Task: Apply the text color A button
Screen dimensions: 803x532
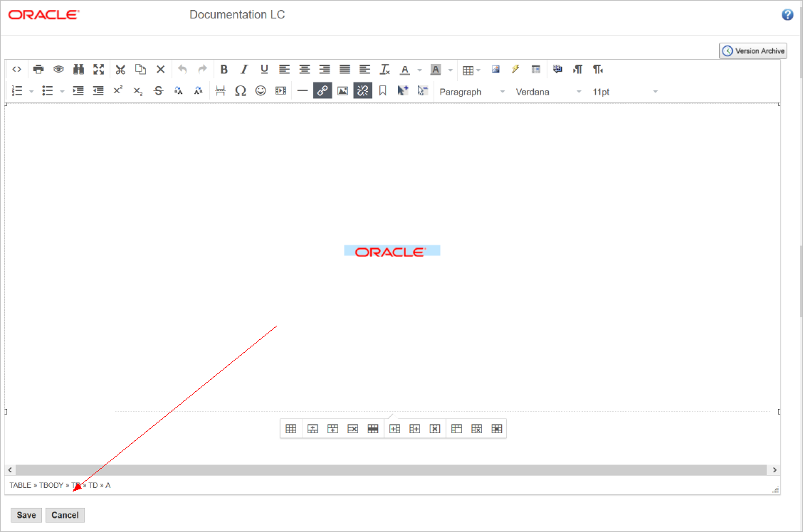Action: coord(405,70)
